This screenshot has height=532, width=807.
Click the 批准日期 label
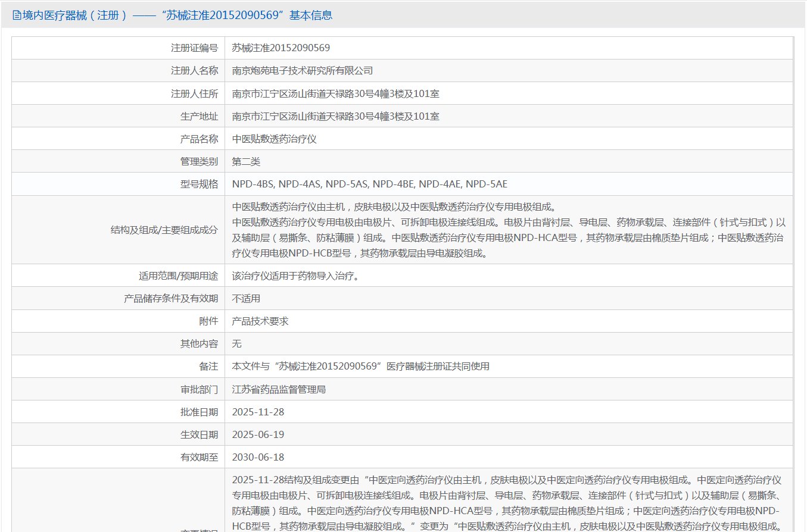(x=199, y=412)
